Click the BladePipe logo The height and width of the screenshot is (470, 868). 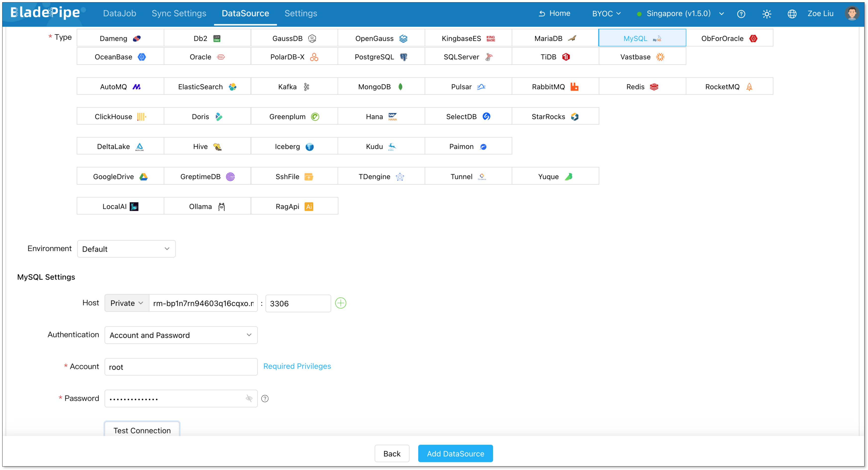pos(46,13)
